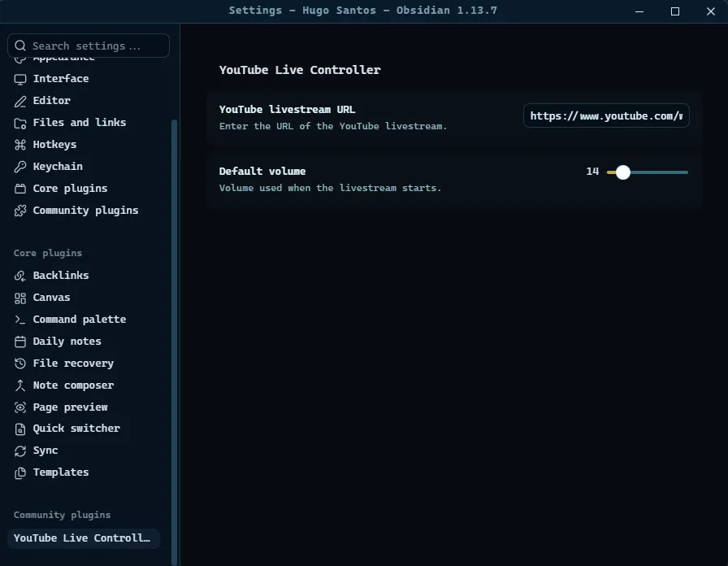Open the Editor settings tab
Screen dimensions: 728x566
click(84, 101)
